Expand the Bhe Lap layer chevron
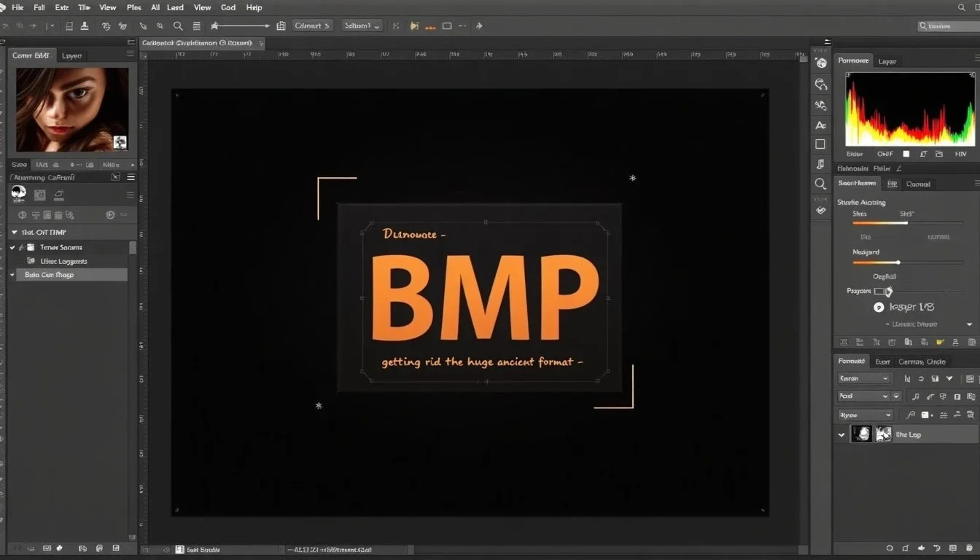This screenshot has width=980, height=560. point(841,435)
